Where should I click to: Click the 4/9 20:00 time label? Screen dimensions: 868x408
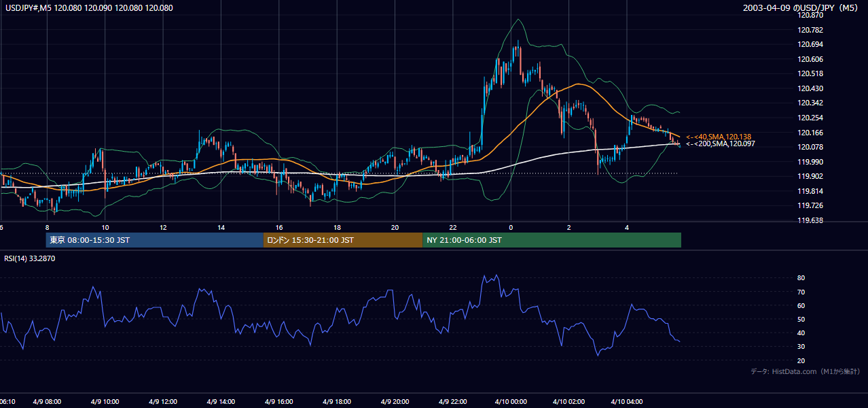coord(395,402)
